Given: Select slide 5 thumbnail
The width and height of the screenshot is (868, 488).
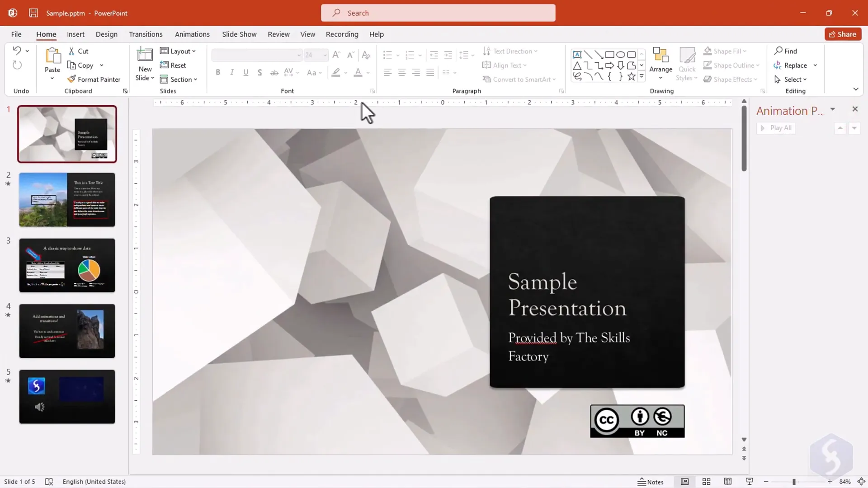Looking at the screenshot, I should (x=67, y=397).
